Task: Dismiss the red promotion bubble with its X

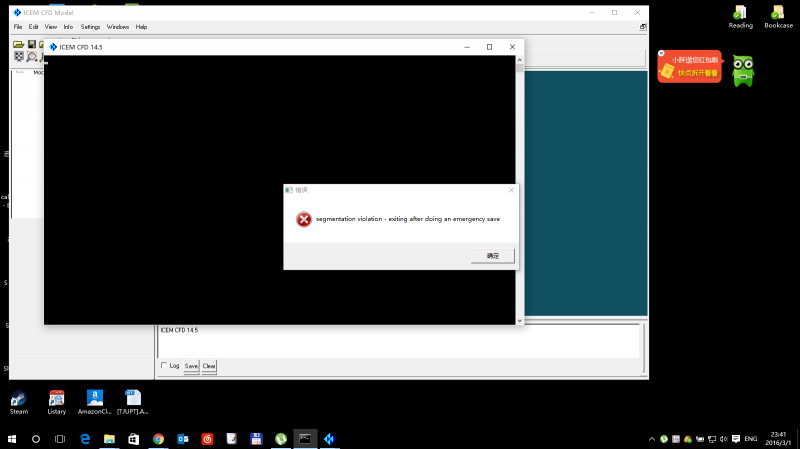Action: click(x=661, y=53)
